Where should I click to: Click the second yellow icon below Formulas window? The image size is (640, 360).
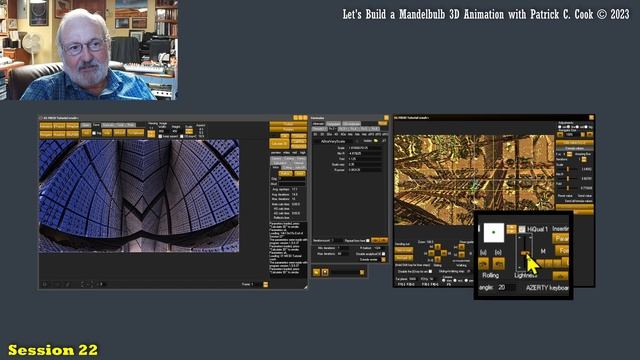pos(325,272)
